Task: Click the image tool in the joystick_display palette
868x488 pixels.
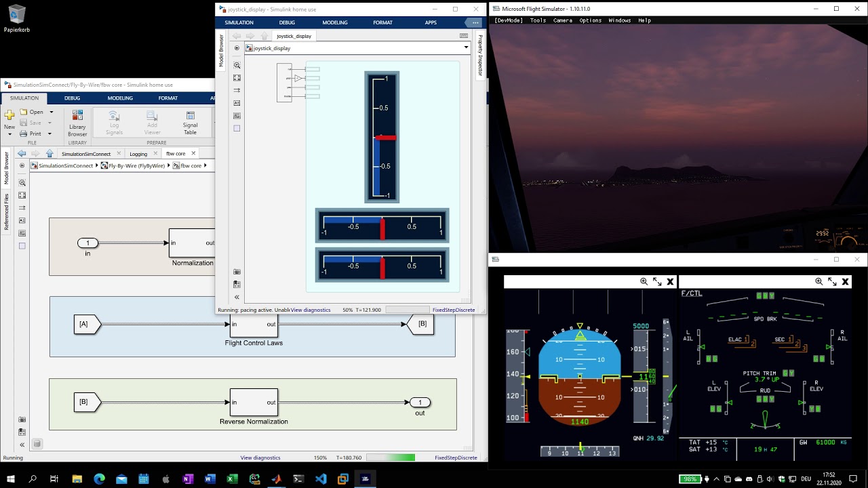Action: pyautogui.click(x=237, y=116)
